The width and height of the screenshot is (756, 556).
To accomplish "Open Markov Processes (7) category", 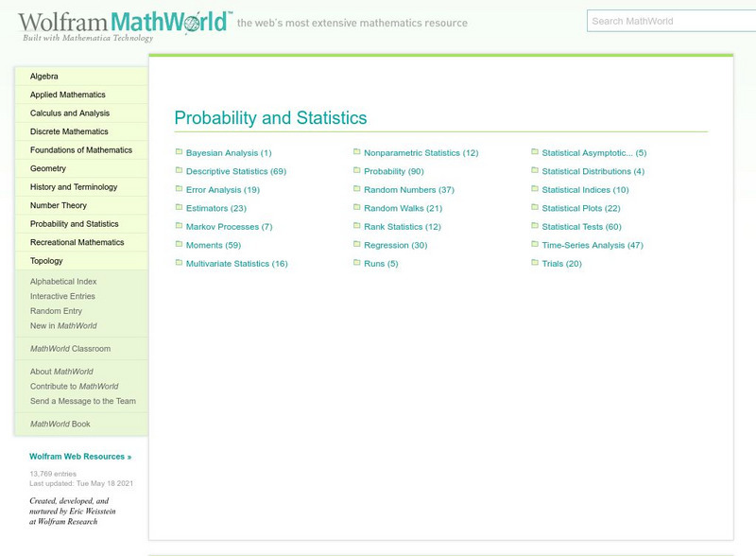I will point(229,227).
